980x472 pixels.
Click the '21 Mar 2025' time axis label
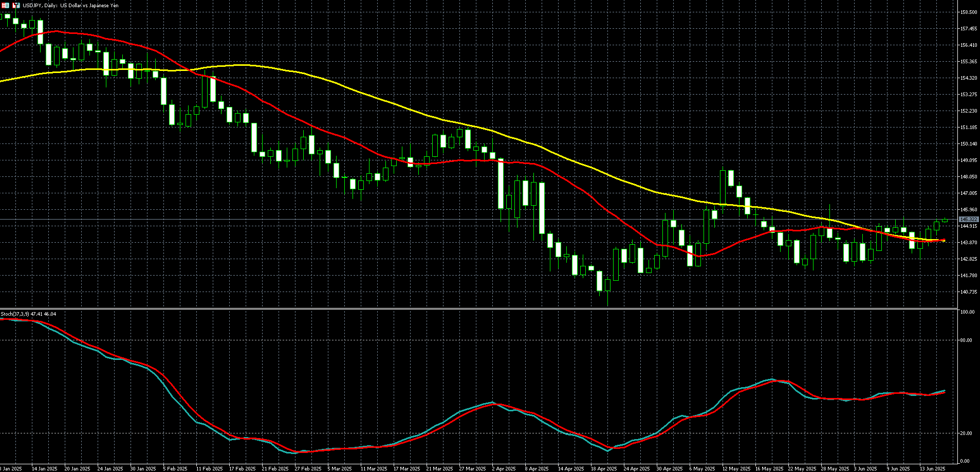[x=439, y=469]
